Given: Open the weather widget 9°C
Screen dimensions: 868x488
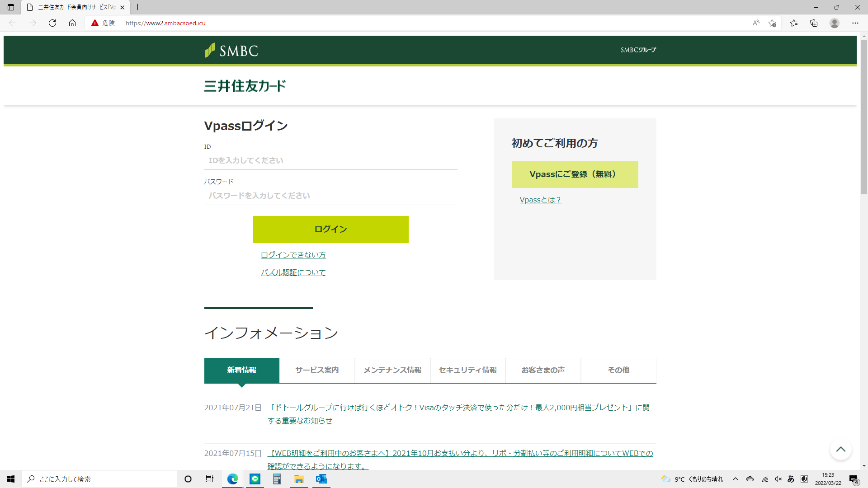Looking at the screenshot, I should (692, 479).
